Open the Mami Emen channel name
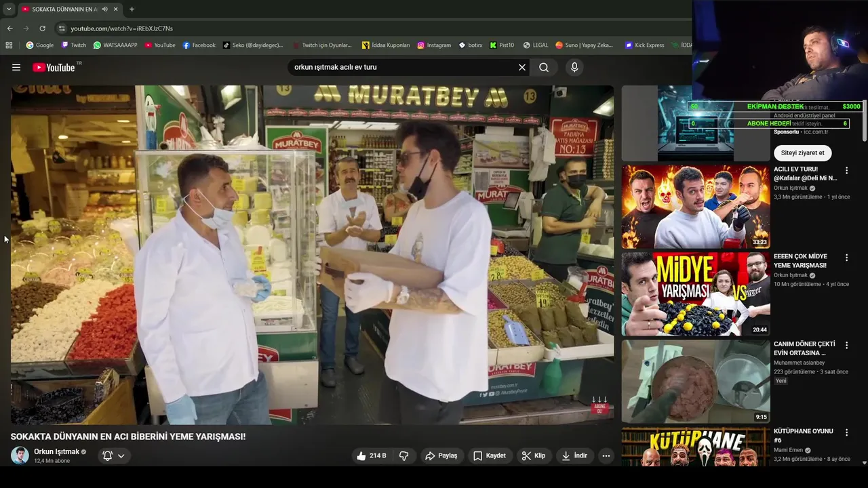The width and height of the screenshot is (868, 488). (x=787, y=450)
